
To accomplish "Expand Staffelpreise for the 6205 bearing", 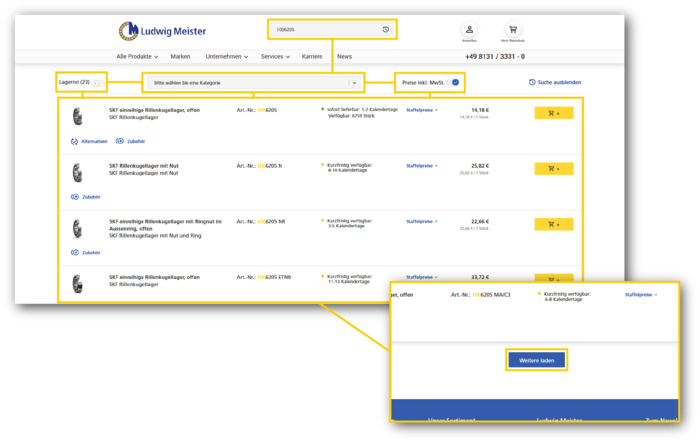I will tap(421, 110).
